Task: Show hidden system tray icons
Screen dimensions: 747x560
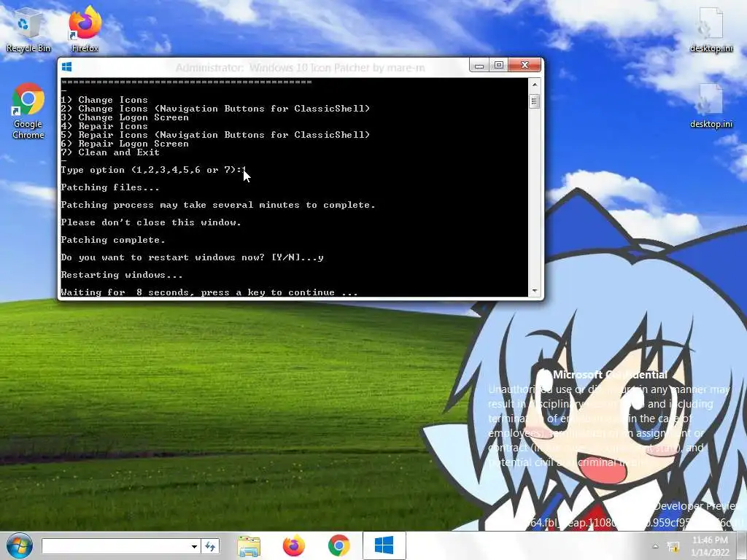Action: point(656,546)
